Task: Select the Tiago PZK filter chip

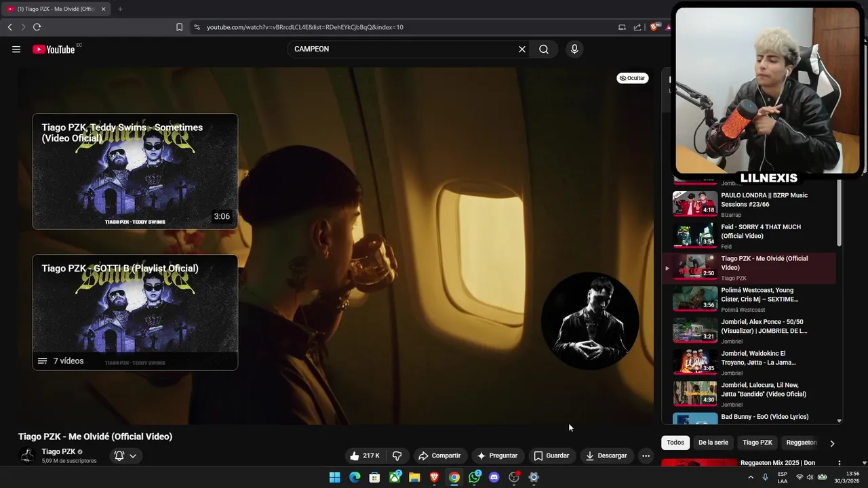Action: pyautogui.click(x=757, y=443)
